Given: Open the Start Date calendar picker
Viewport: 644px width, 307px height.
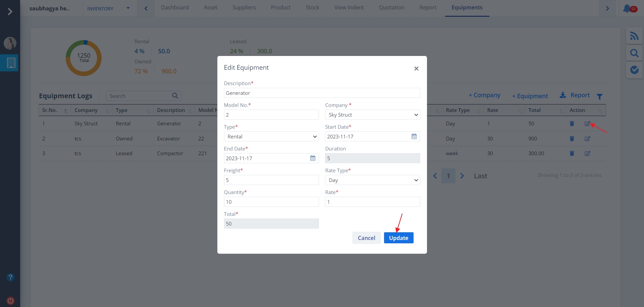Looking at the screenshot, I should click(414, 136).
